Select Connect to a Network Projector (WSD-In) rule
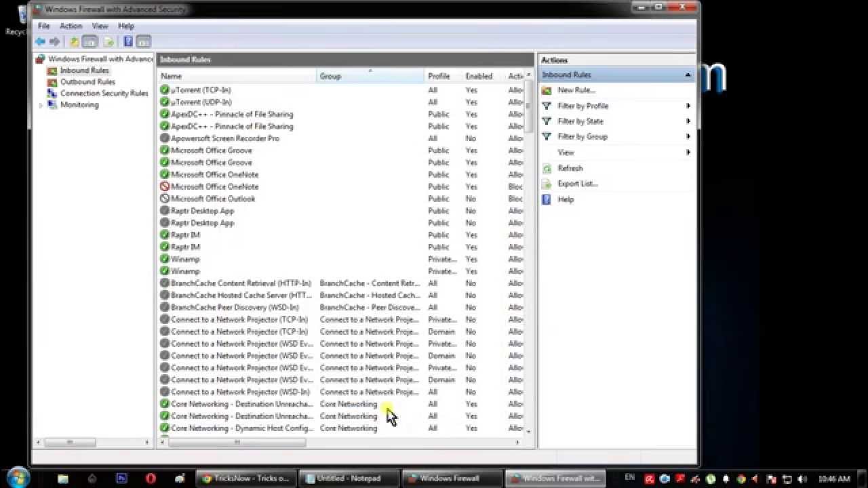Image resolution: width=868 pixels, height=488 pixels. (x=240, y=392)
